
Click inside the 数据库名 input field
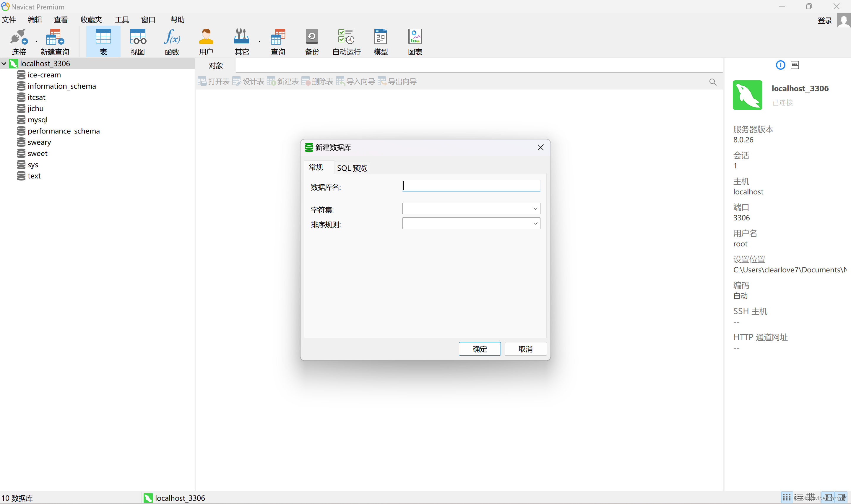pos(471,186)
